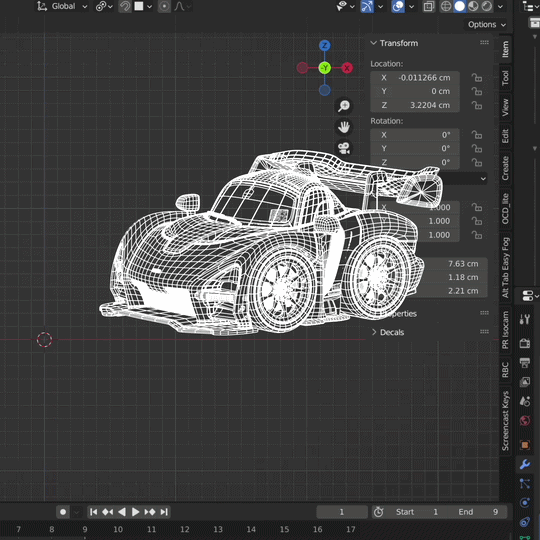Screen dimensions: 540x540
Task: Switch to the Screencast Keys sidebar tab
Action: click(505, 421)
